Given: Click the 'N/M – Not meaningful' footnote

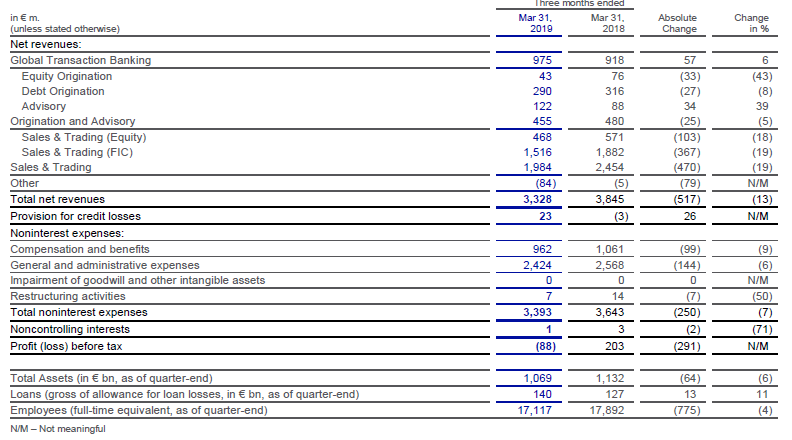Looking at the screenshot, I should click(x=58, y=429).
